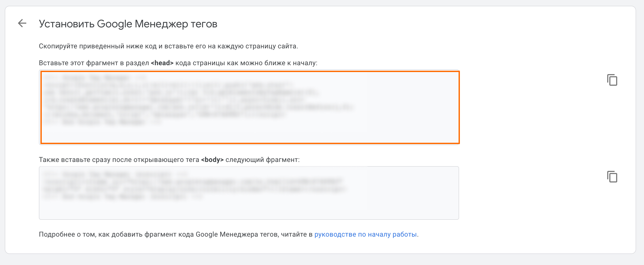644x265 pixels.
Task: Click empty space below body snippet code
Action: click(x=249, y=210)
